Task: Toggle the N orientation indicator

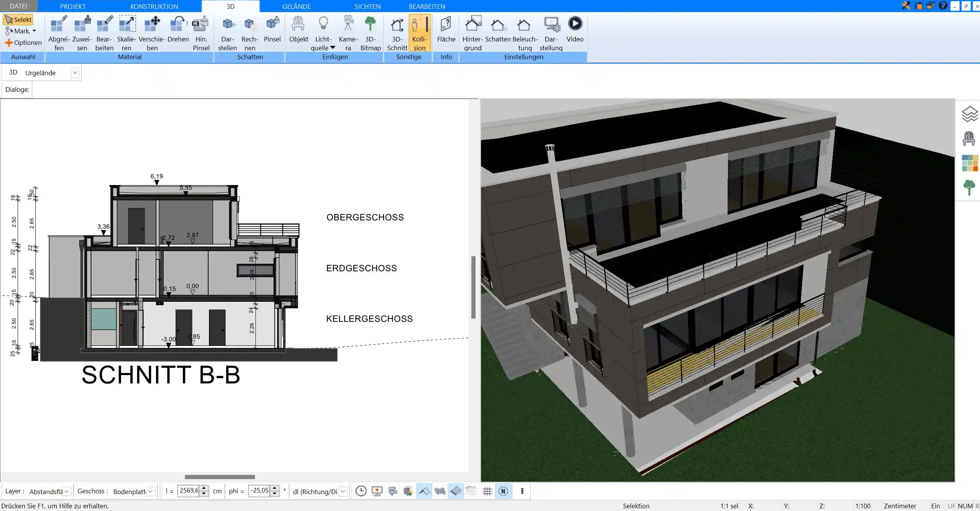Action: [504, 491]
